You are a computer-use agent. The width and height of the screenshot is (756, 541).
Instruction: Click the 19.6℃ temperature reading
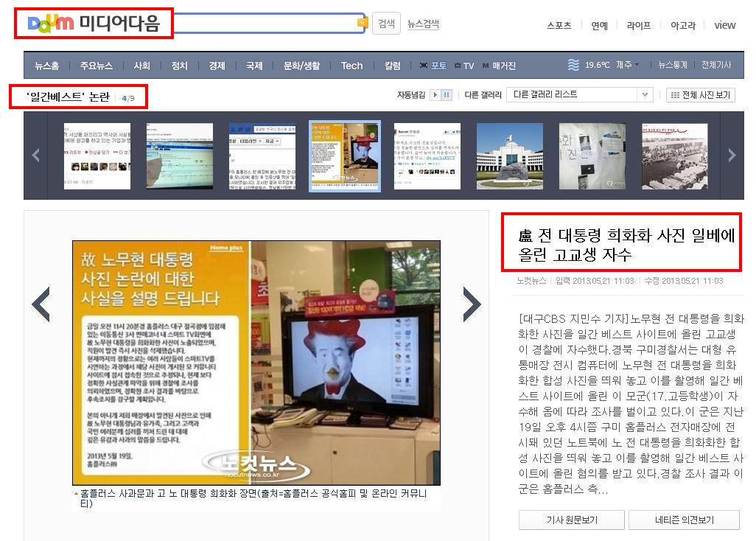(x=598, y=65)
